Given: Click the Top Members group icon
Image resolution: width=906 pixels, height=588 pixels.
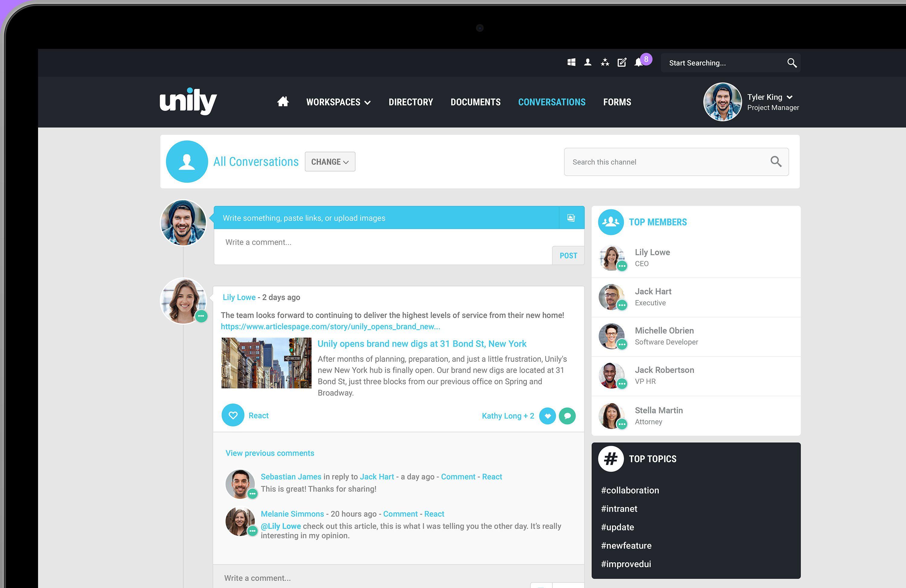Looking at the screenshot, I should tap(609, 221).
